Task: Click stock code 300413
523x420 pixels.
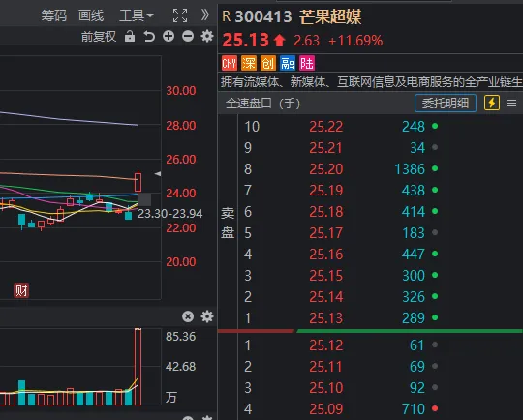Action: point(263,17)
